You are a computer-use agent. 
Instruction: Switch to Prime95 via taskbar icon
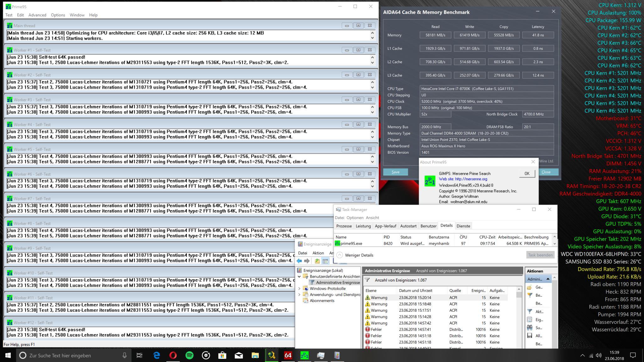click(x=304, y=355)
